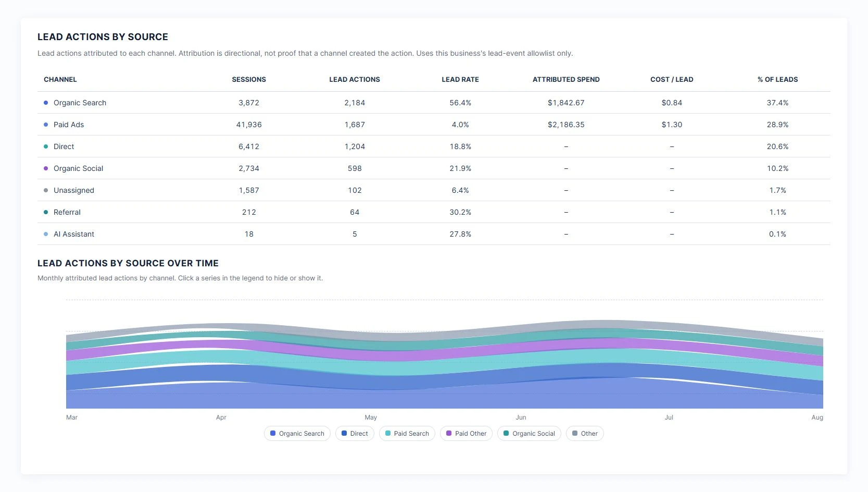Viewport: 868px width, 492px height.
Task: Click percent of leads 0.1%
Action: point(777,234)
